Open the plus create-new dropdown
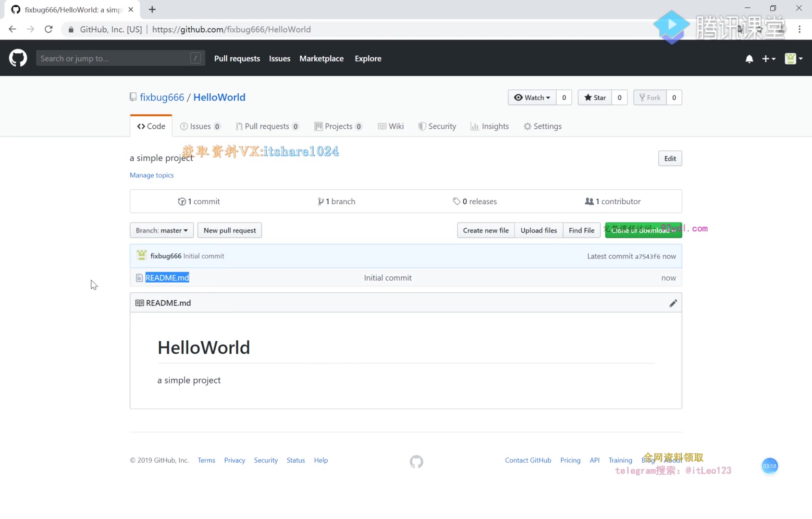Screen dimensions: 812x519 pos(768,59)
